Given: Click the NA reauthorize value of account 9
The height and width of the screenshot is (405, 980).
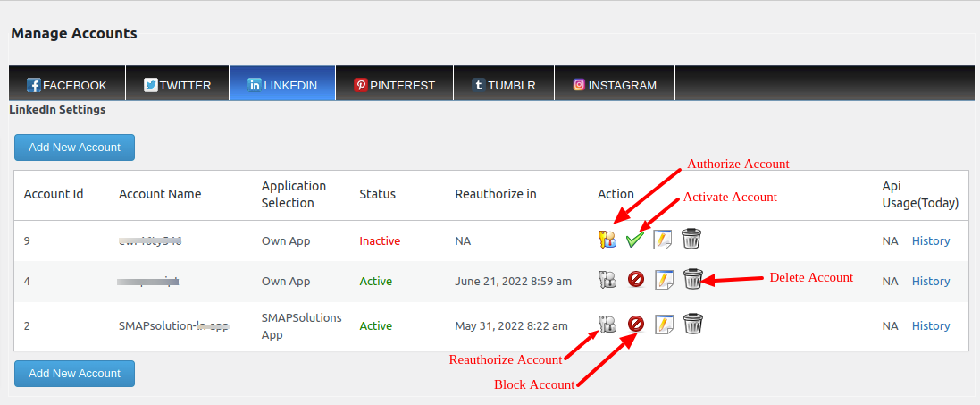Looking at the screenshot, I should [x=463, y=241].
